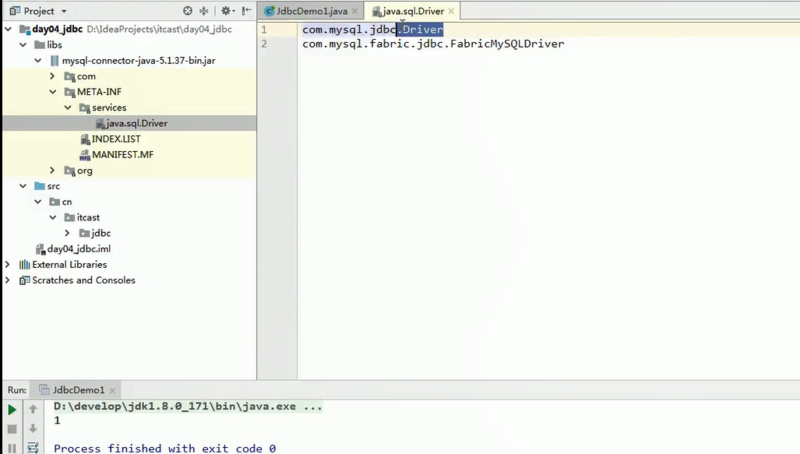Viewport: 800px width, 454px height.
Task: Expand External Libraries
Action: point(8,264)
